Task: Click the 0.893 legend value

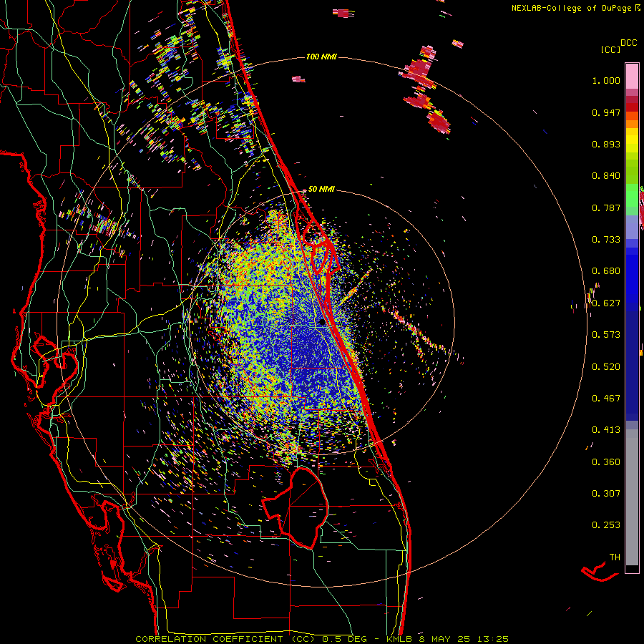Action: 606,144
